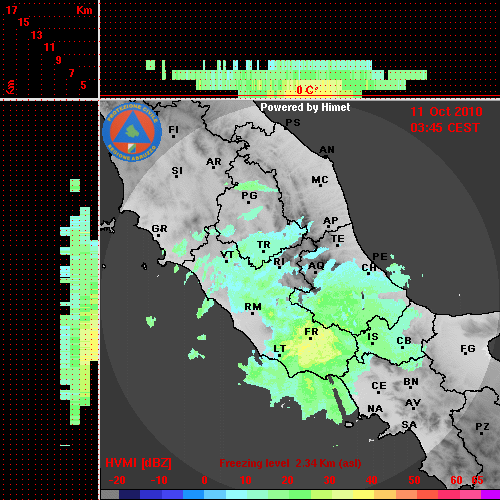Click the '9' km height label

click(x=59, y=60)
